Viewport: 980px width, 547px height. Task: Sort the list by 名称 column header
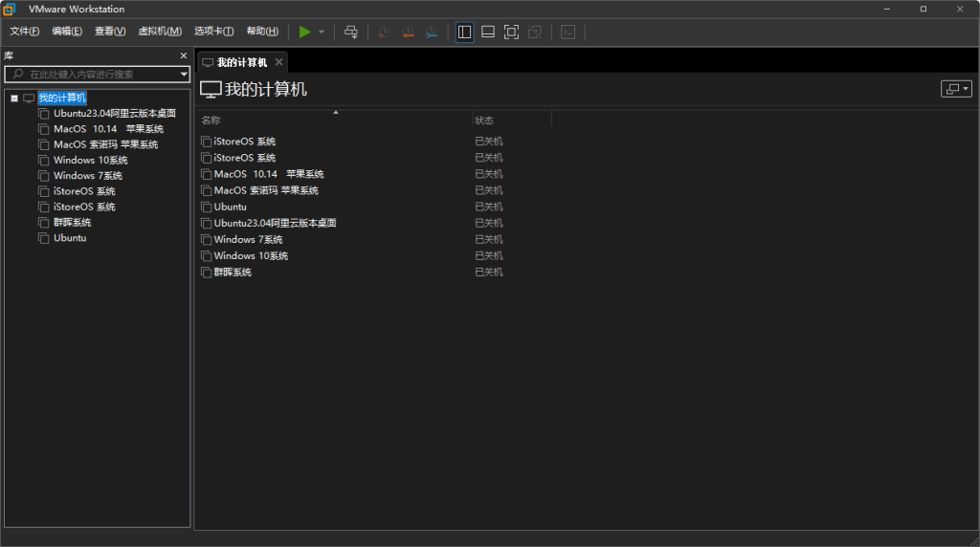[211, 120]
